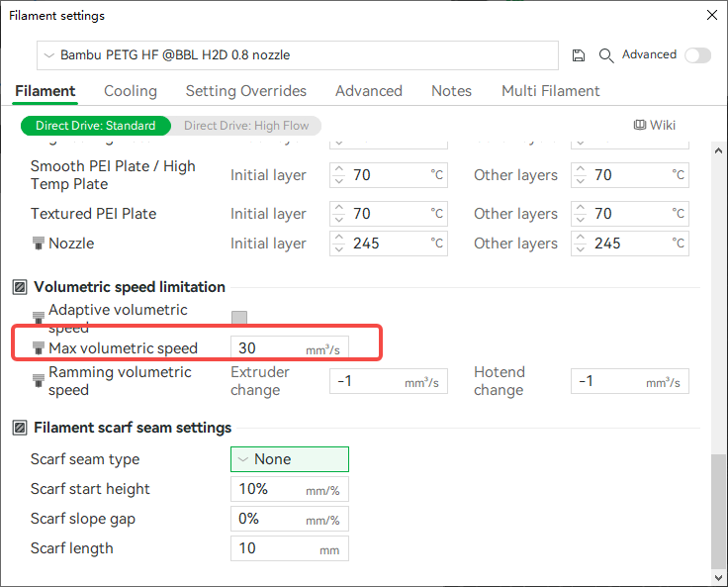This screenshot has height=587, width=728.
Task: Click Nozzle other layers temperature field
Action: point(630,244)
